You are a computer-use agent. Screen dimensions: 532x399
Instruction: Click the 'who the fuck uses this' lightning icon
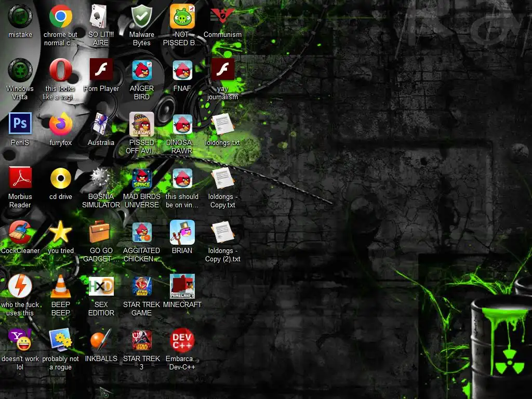[20, 286]
